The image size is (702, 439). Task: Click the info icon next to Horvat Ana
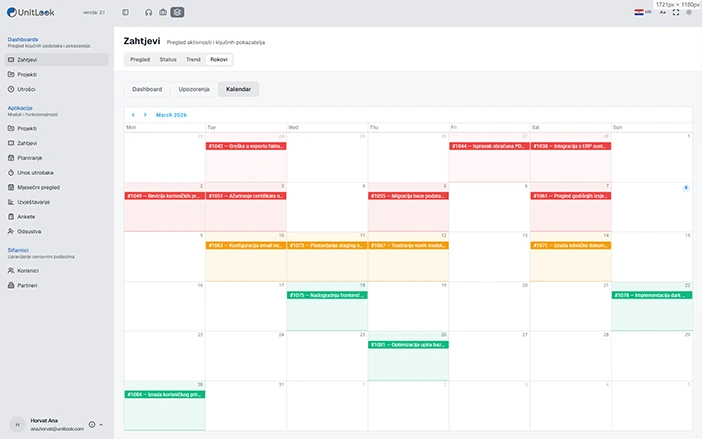[x=92, y=425]
